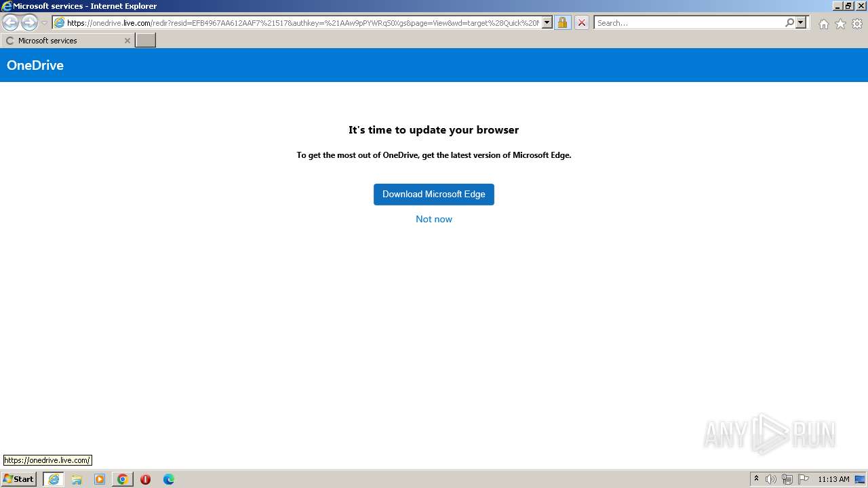The width and height of the screenshot is (868, 488).
Task: Open the Tools gear icon
Action: point(857,24)
